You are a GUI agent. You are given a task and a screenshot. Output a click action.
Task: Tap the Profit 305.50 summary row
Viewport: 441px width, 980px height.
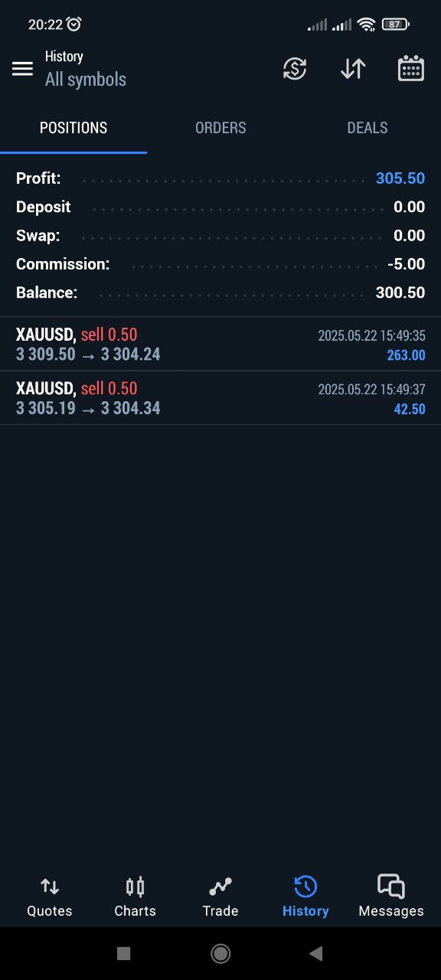tap(220, 178)
